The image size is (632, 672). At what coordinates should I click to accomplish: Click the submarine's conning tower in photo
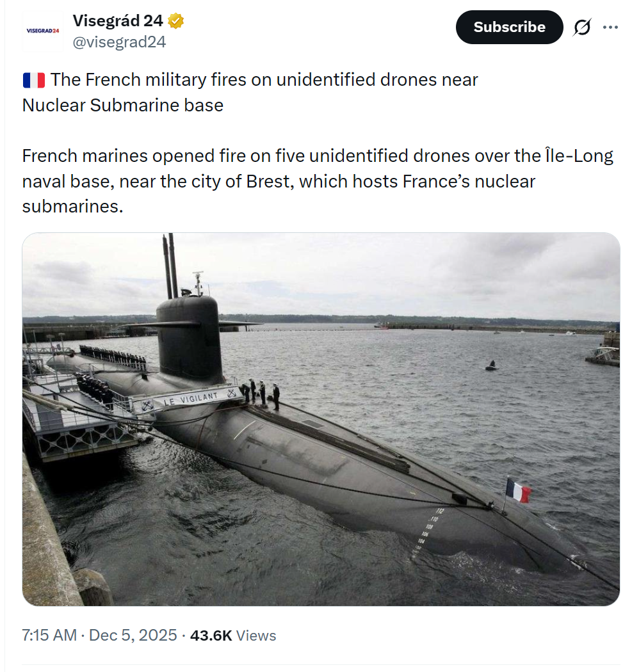(x=190, y=338)
